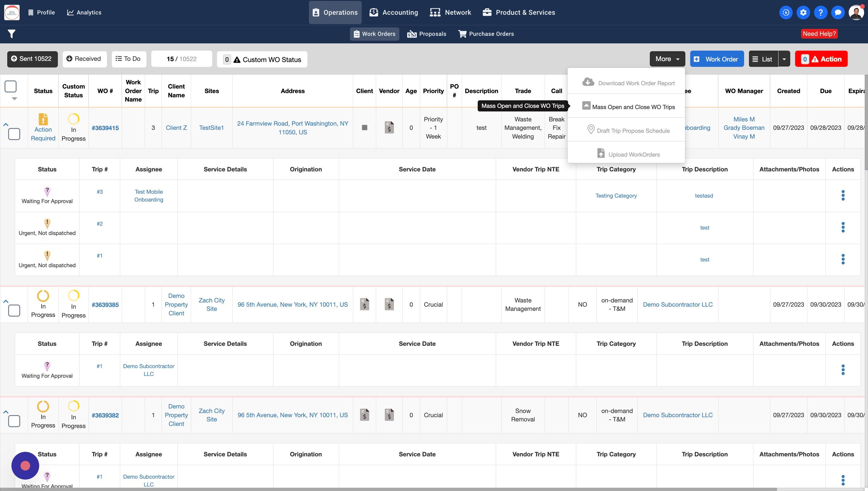This screenshot has height=491, width=868.
Task: Click client invoice icon for WO #3639385
Action: pos(364,304)
